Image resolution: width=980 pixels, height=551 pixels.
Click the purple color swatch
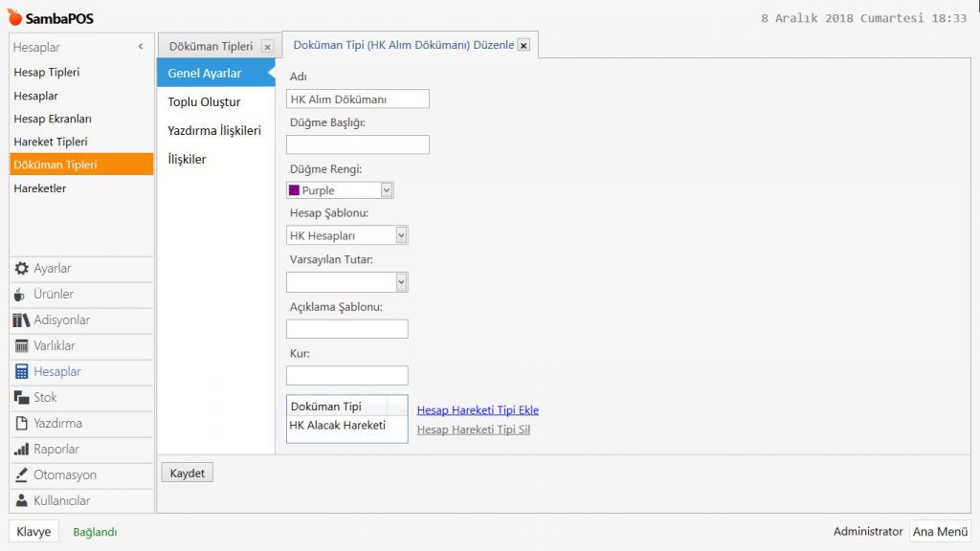[295, 190]
